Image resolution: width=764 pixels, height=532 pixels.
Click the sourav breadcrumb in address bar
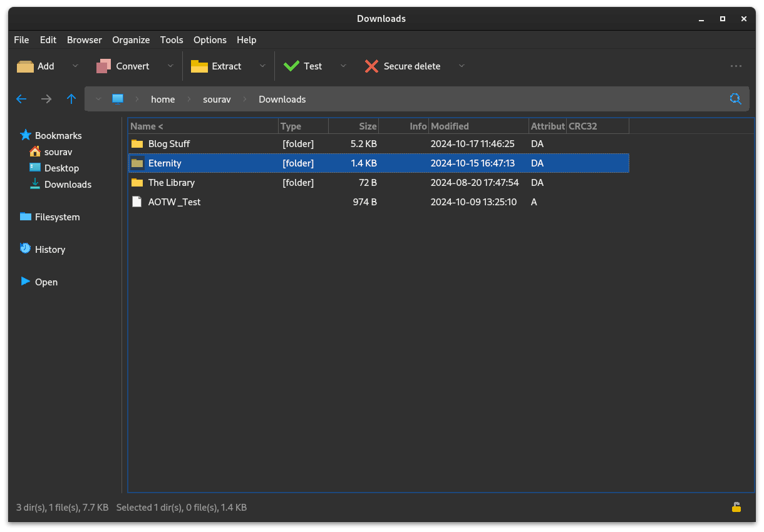tap(217, 99)
